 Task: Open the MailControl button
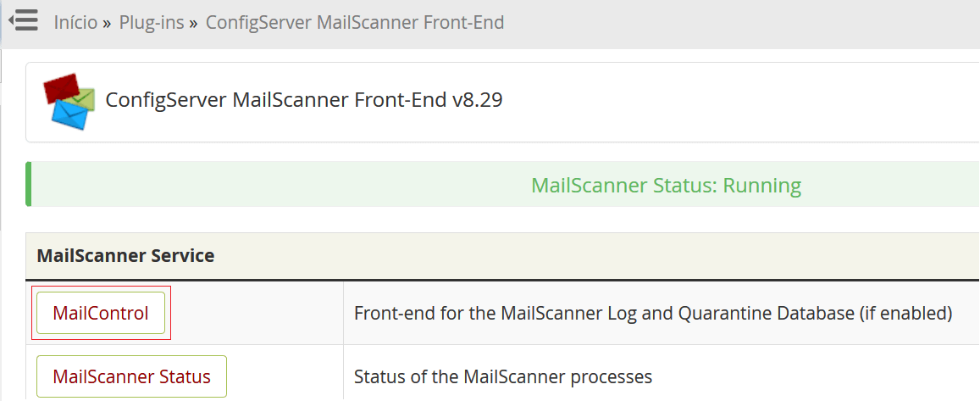pos(101,313)
